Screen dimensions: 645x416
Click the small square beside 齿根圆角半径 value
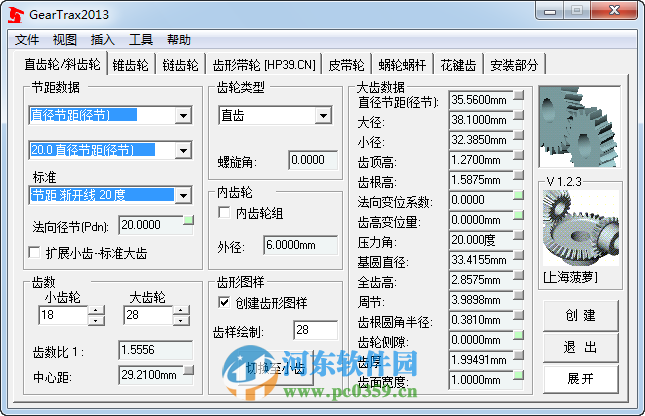point(519,316)
